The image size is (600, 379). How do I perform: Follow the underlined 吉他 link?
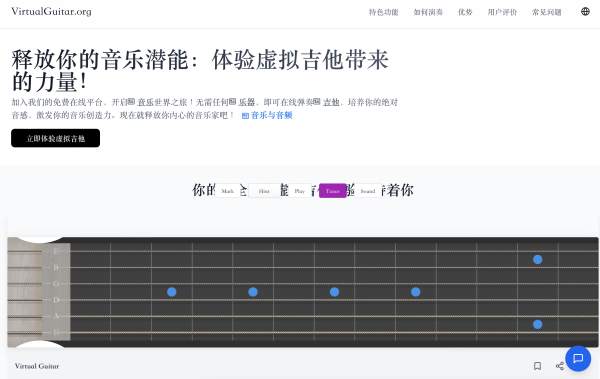(331, 102)
